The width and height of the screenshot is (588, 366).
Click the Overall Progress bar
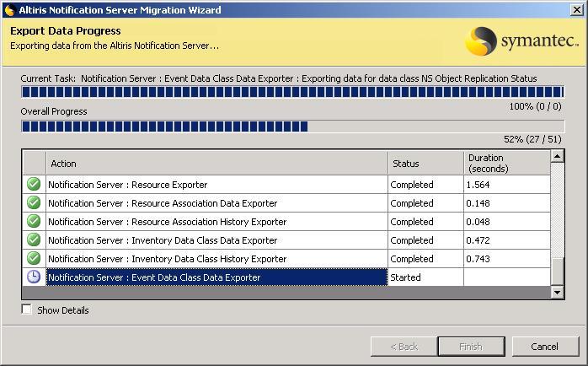pos(292,126)
